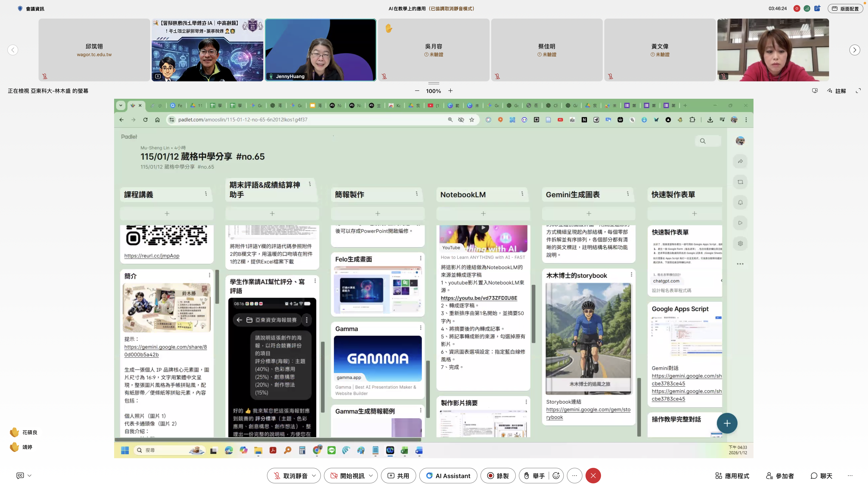The width and height of the screenshot is (868, 488).
Task: Open the emoji reactions smiley icon
Action: 556,476
